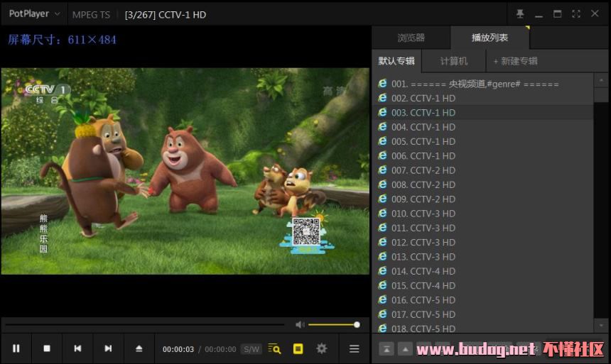611x364 pixels.
Task: Click the playlist scrollbar up arrow
Action: point(601,81)
